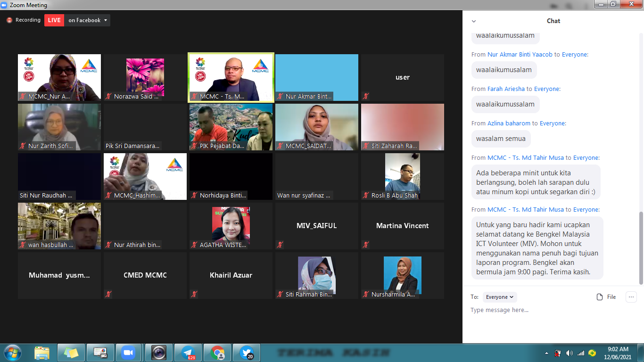Screen dimensions: 644x362
Task: Click the muted mic icon on CMED MCMC tile
Action: coord(108,294)
